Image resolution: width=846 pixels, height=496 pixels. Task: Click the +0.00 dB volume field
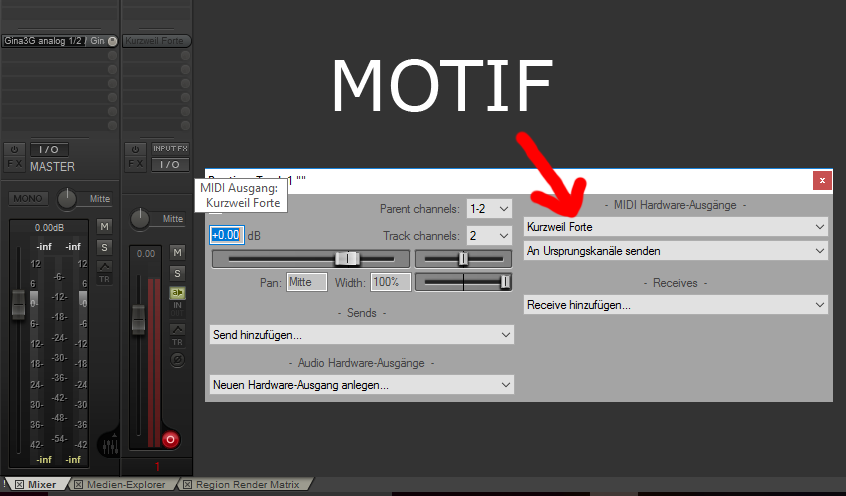tap(227, 235)
